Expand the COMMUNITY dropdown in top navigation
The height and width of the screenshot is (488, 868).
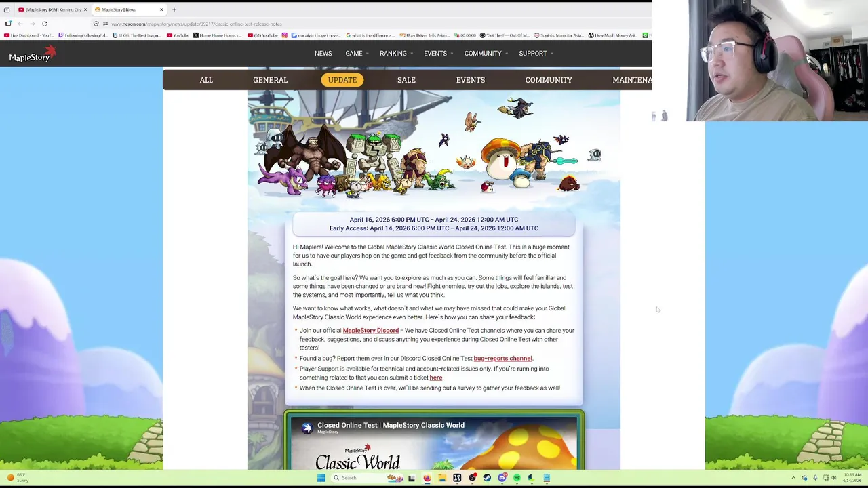click(x=486, y=54)
